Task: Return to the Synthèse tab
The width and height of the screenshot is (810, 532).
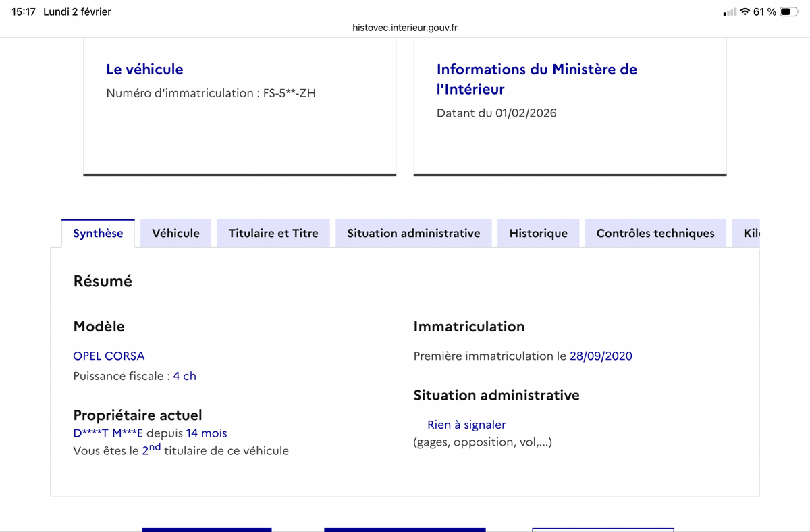Action: 97,232
